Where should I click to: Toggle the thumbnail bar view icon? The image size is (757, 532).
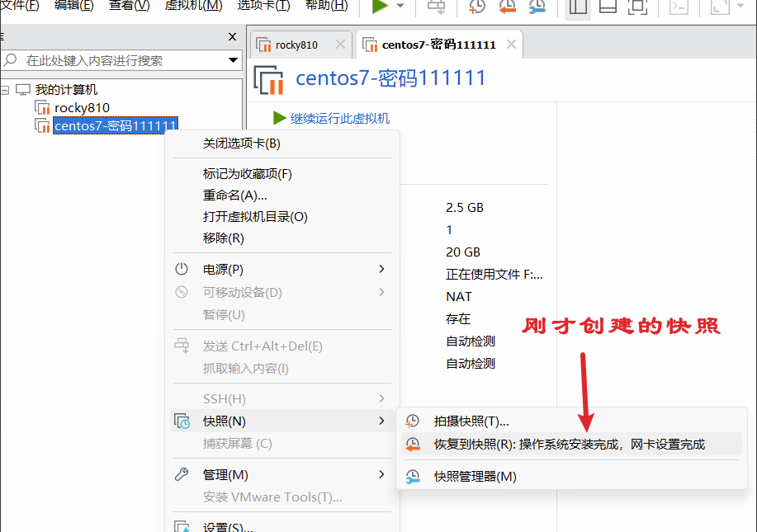[x=608, y=7]
